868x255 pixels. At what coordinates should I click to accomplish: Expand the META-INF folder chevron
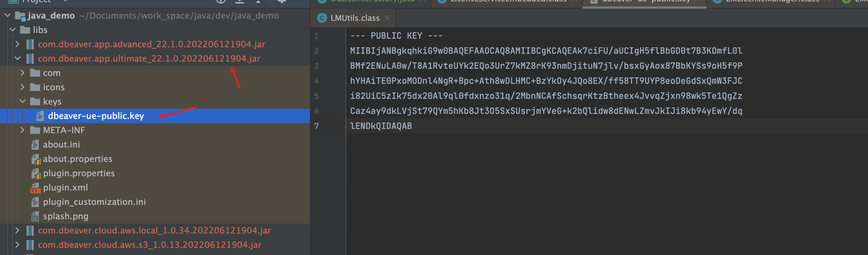pos(22,130)
